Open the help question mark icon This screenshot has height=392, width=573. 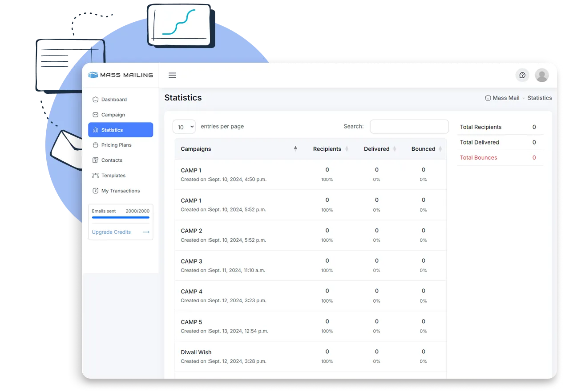[x=522, y=75]
